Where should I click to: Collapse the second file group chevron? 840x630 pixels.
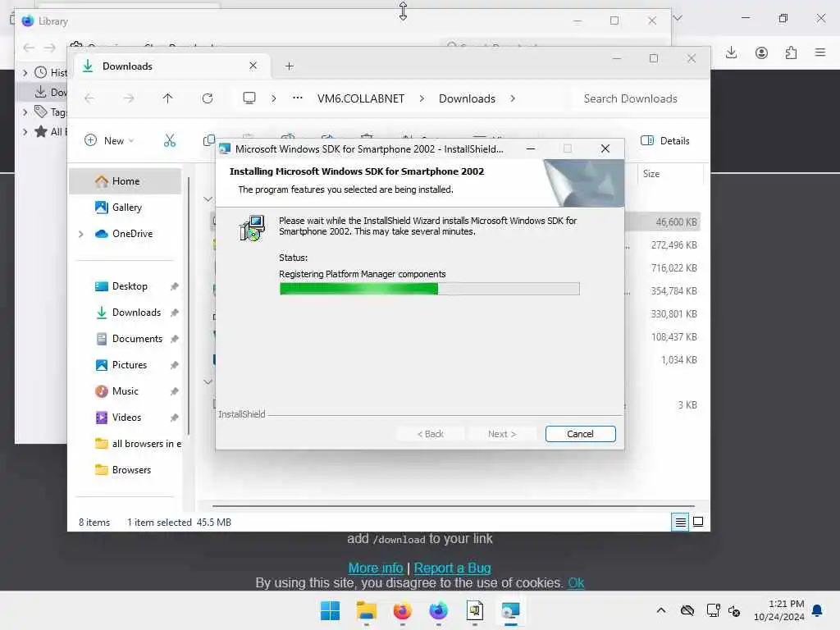click(x=208, y=382)
